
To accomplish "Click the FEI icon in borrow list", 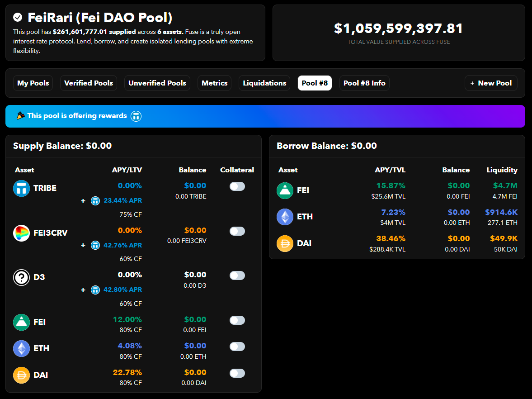I will 285,190.
